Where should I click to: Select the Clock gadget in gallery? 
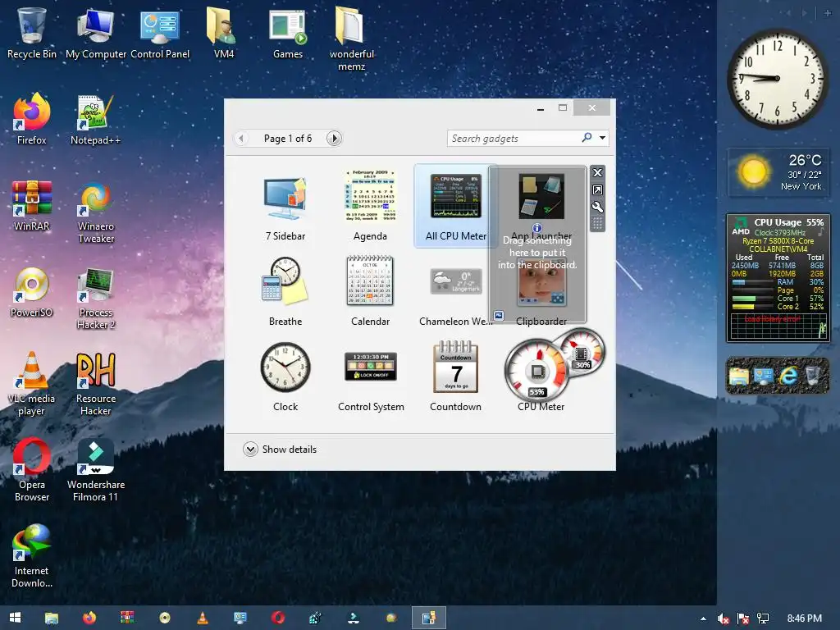(285, 377)
